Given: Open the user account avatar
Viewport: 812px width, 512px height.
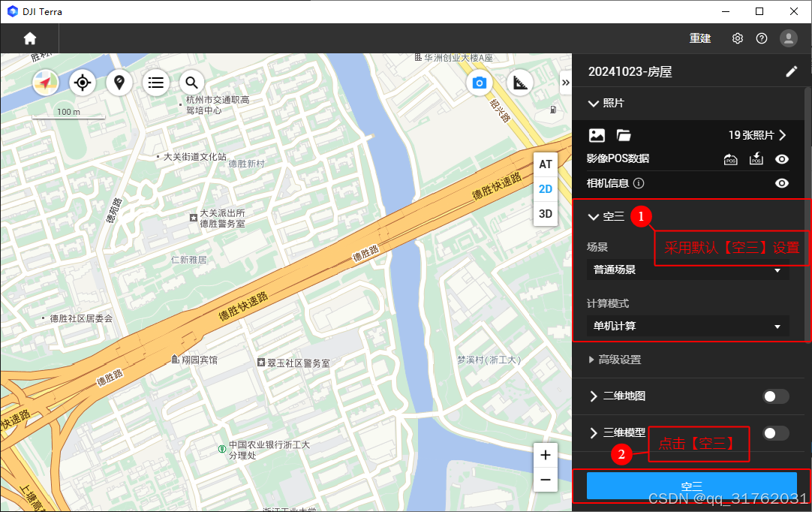Looking at the screenshot, I should [x=789, y=38].
